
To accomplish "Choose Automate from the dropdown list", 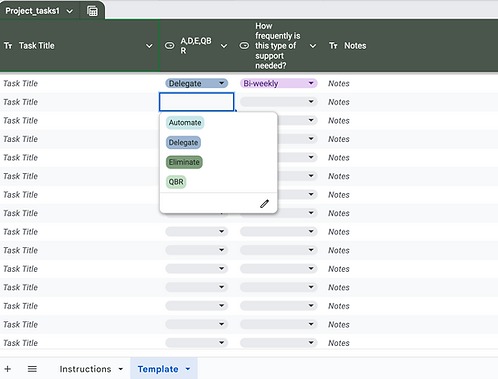I will click(x=185, y=123).
